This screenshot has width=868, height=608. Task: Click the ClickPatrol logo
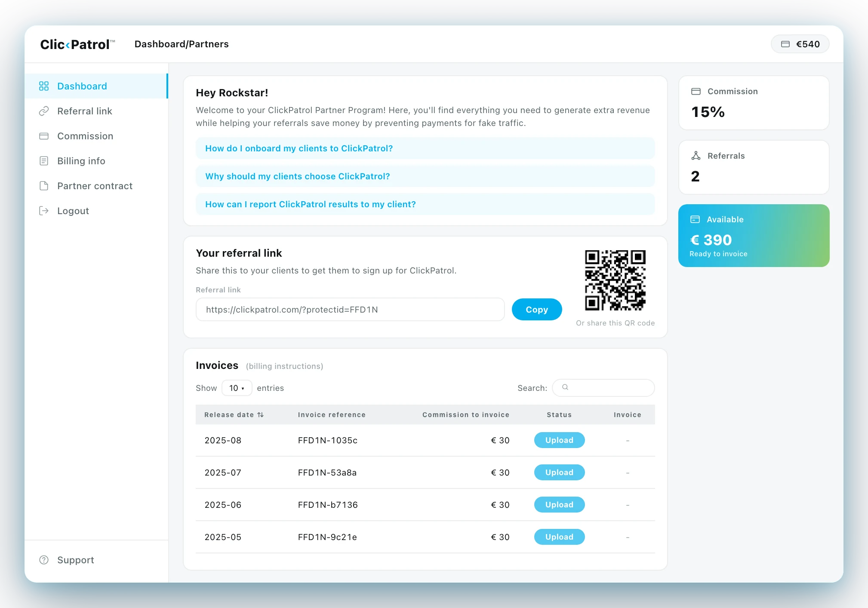point(77,44)
